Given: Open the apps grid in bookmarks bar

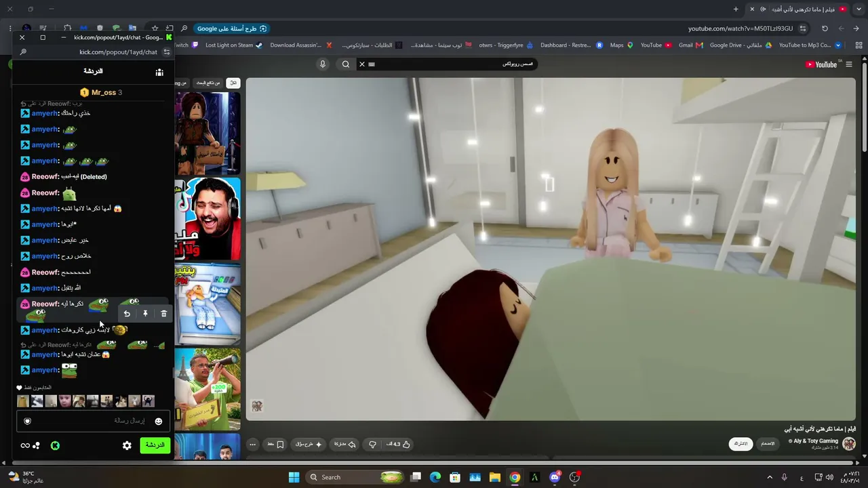Looking at the screenshot, I should click(x=858, y=45).
